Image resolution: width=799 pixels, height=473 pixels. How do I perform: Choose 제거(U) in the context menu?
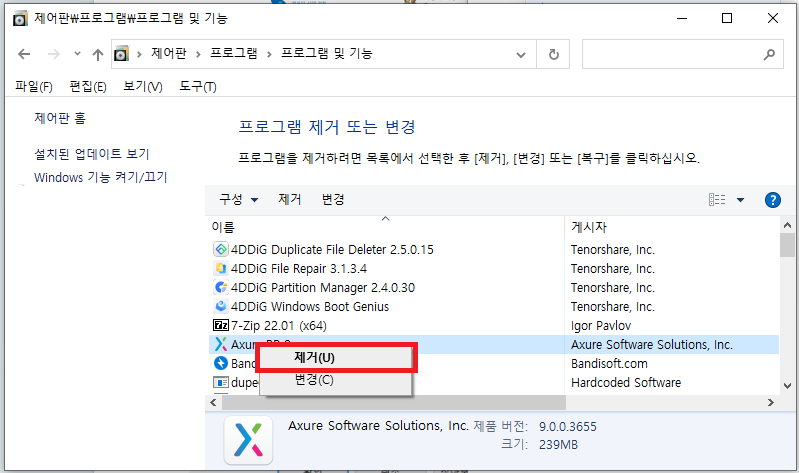pos(336,358)
